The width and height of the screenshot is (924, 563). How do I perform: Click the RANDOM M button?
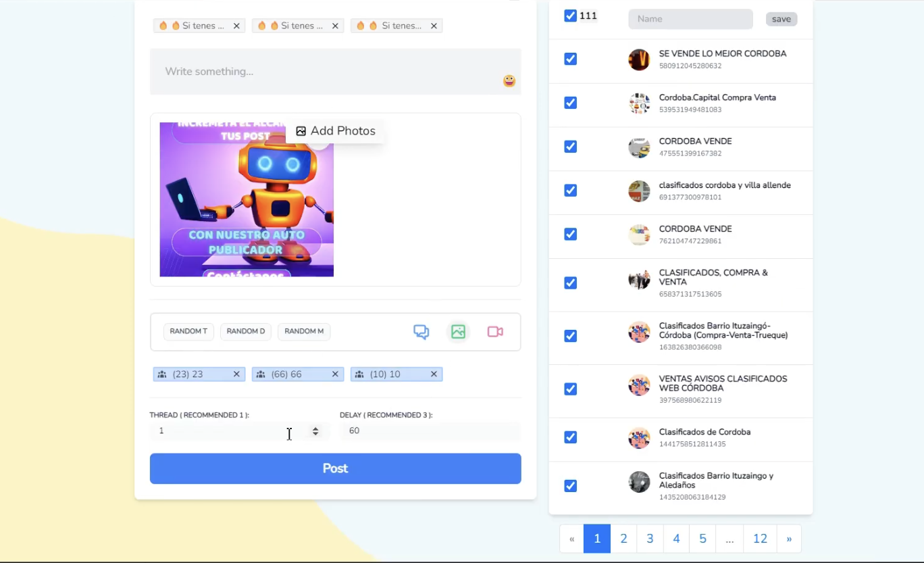pyautogui.click(x=304, y=332)
